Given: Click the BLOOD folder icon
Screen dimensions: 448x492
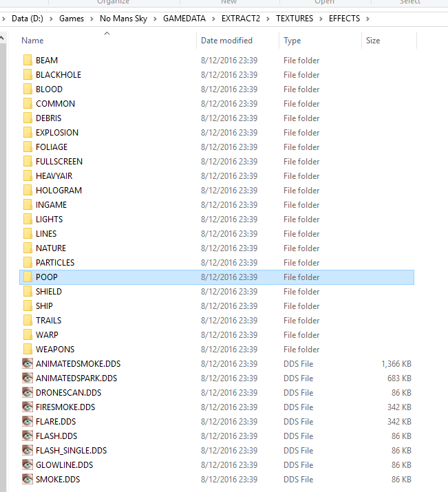Looking at the screenshot, I should [x=28, y=89].
